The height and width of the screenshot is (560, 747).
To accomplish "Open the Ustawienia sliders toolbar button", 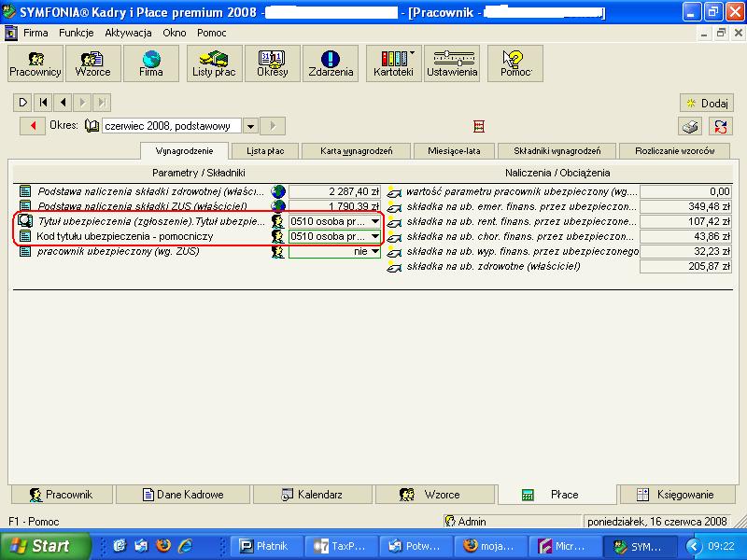I will click(x=452, y=63).
